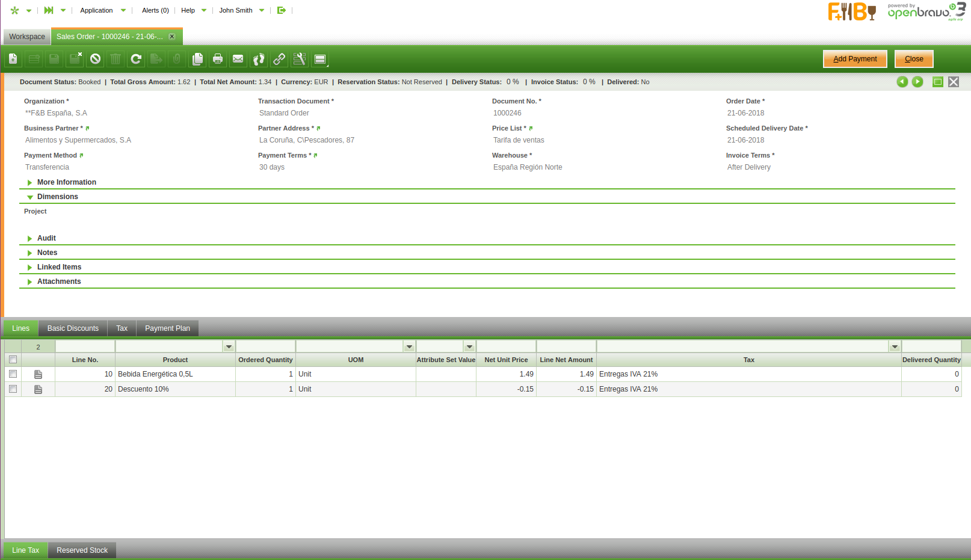Click the Add Payment button
The image size is (971, 560).
854,59
